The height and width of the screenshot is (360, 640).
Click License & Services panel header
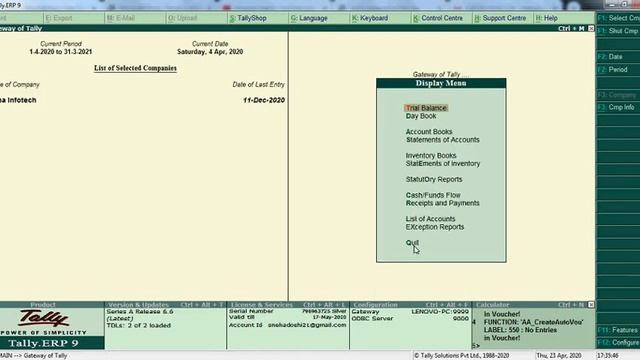click(x=288, y=304)
